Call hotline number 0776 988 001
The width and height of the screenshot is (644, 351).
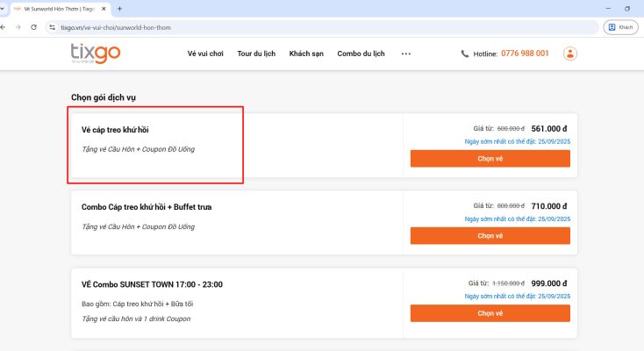525,54
